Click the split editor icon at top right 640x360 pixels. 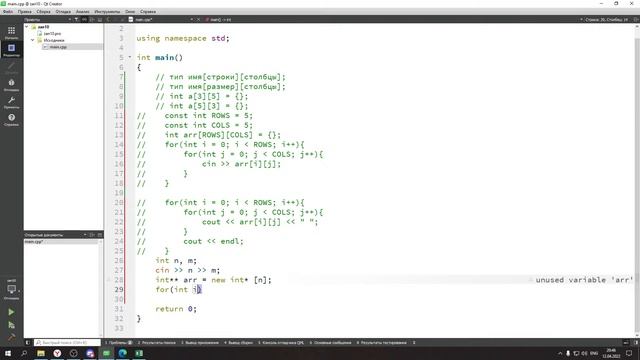636,19
